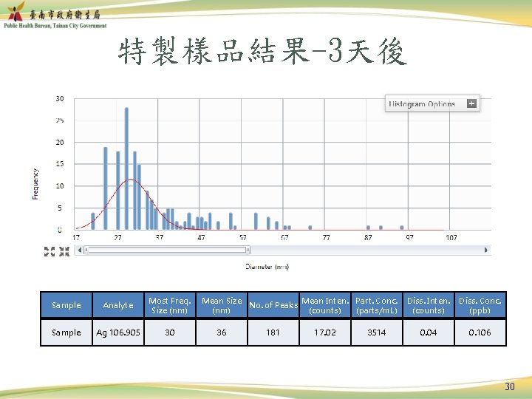Click the 'Most Freq. Size (nm)' column header

pyautogui.click(x=170, y=305)
